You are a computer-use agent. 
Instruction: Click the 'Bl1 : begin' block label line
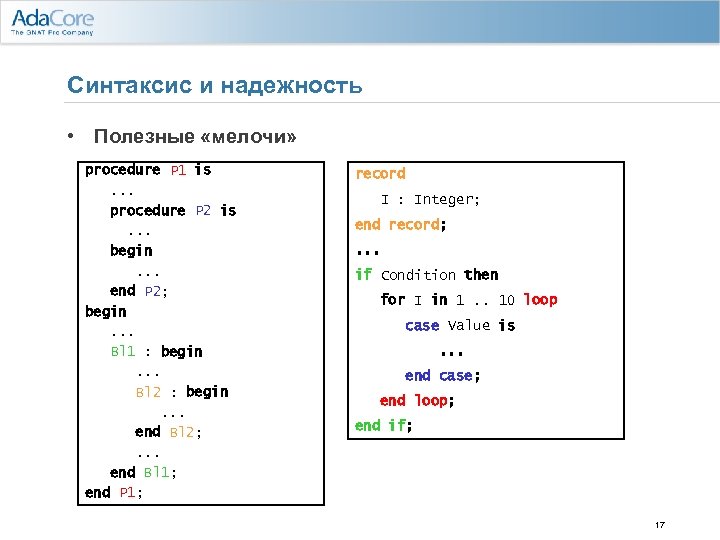click(x=157, y=352)
